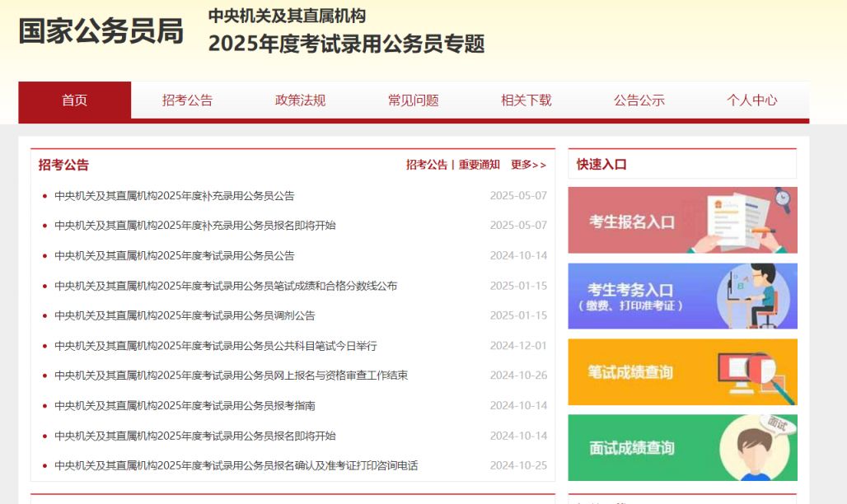Click the 考生考务入口 blue banner

click(x=683, y=296)
